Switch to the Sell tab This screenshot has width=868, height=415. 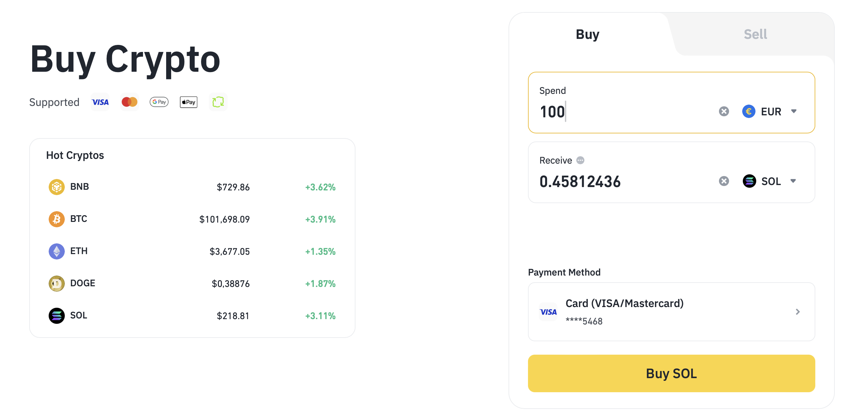click(x=755, y=34)
